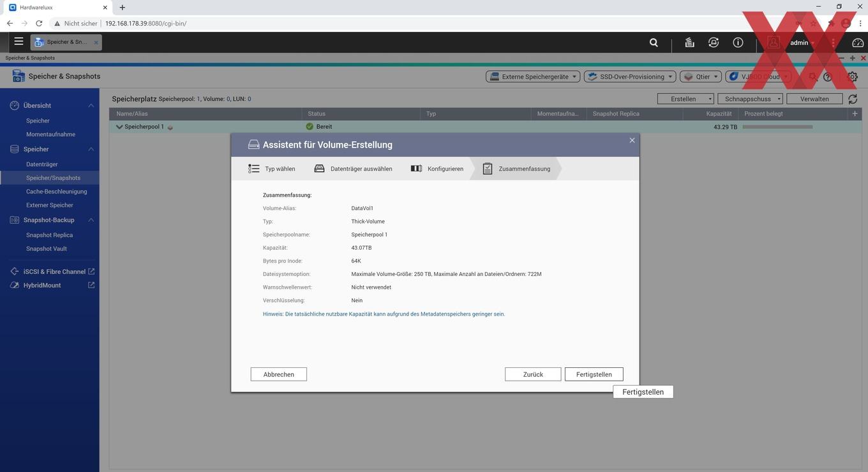
Task: Open Datenträger in the sidebar
Action: 42,164
